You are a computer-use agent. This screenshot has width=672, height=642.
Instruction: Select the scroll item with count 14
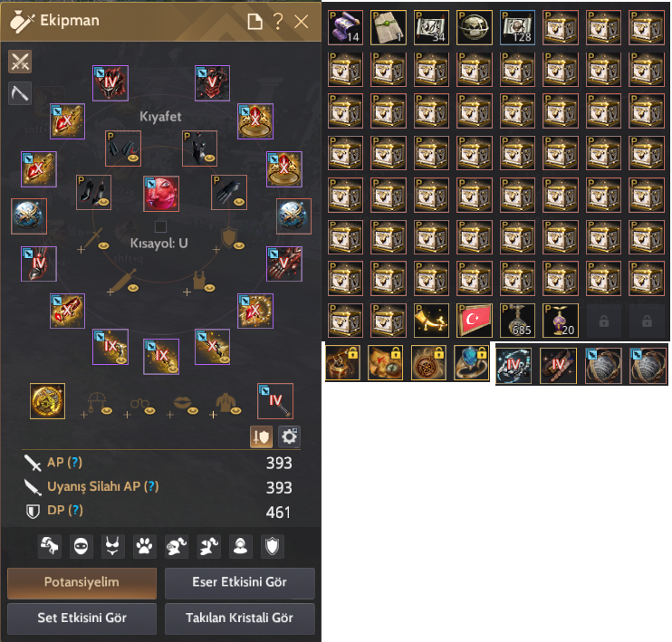(345, 28)
